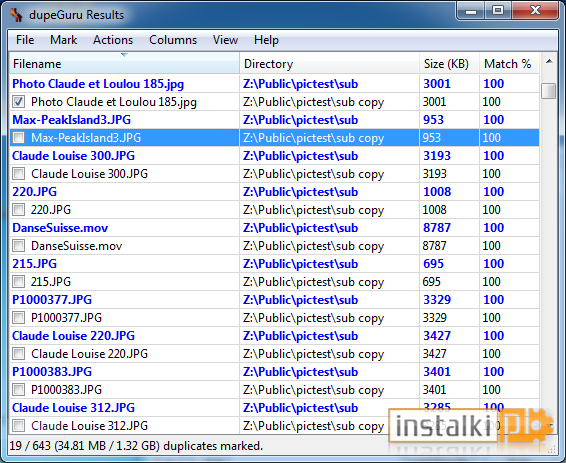Open the File menu

(x=25, y=40)
